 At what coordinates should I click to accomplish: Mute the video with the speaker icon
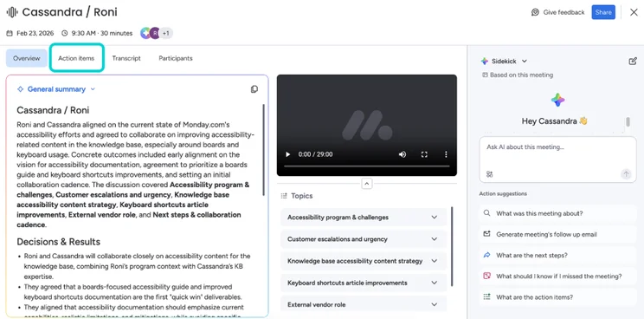(x=402, y=154)
